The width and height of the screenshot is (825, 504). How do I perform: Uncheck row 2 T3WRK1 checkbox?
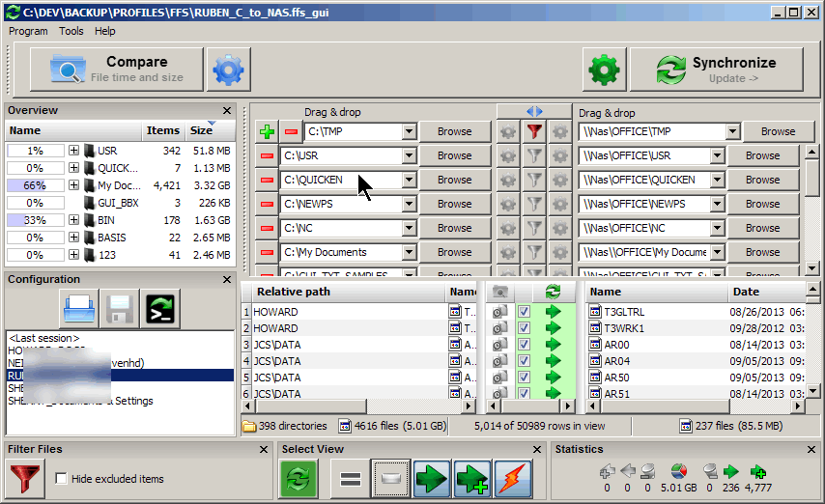pos(524,328)
